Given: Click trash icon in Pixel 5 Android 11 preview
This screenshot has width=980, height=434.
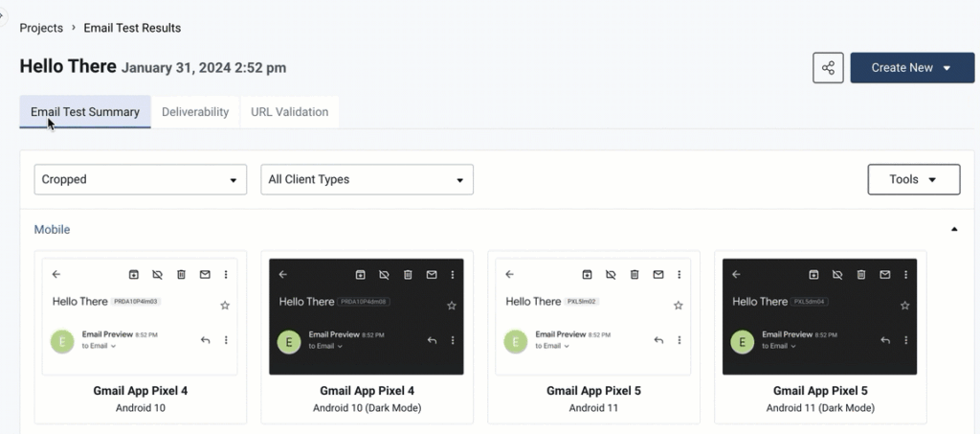Looking at the screenshot, I should click(635, 274).
